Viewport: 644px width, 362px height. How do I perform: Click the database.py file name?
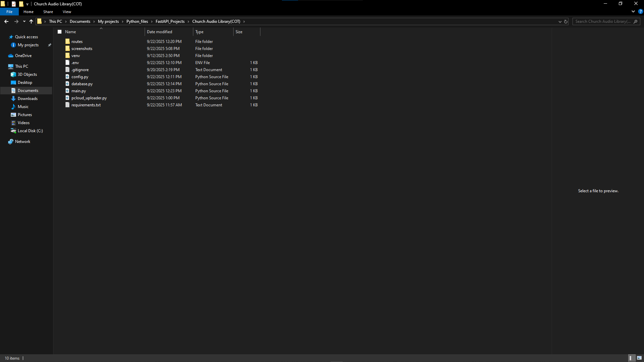tap(82, 84)
